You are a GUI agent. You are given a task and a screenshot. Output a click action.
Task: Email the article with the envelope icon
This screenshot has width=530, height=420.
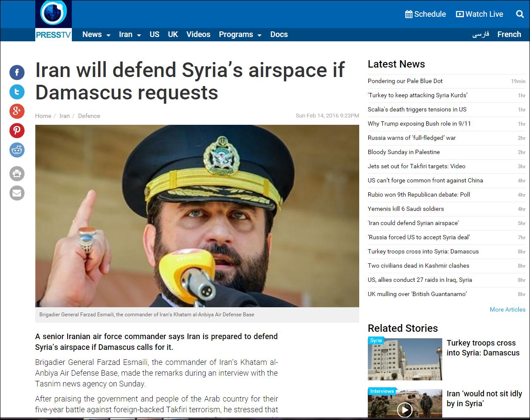(x=17, y=193)
